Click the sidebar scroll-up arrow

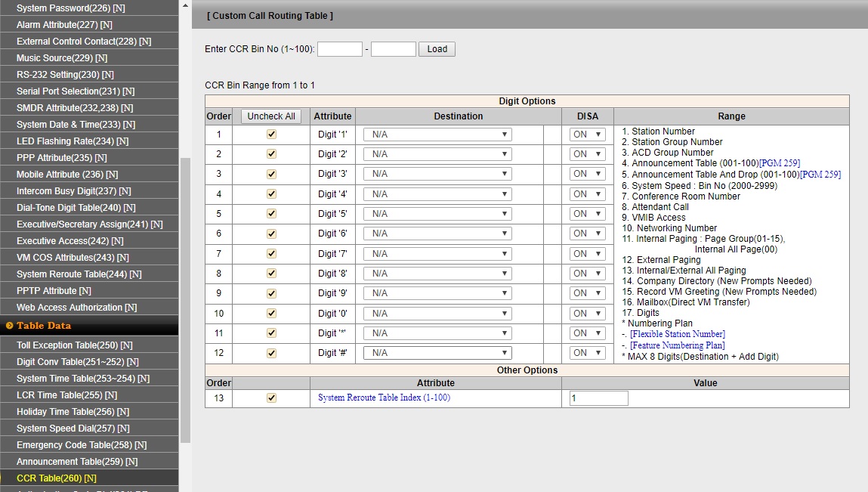[185, 6]
